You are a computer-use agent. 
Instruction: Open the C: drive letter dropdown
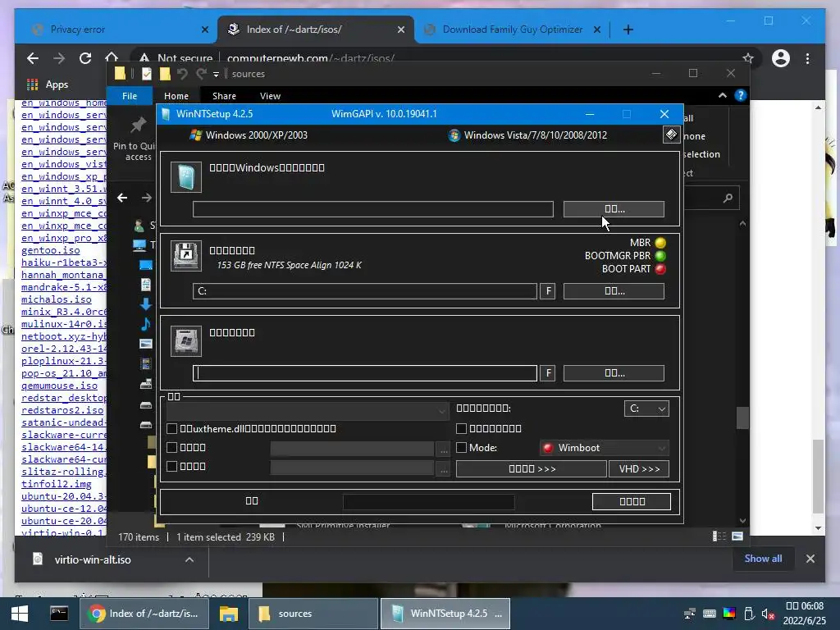[x=646, y=409]
